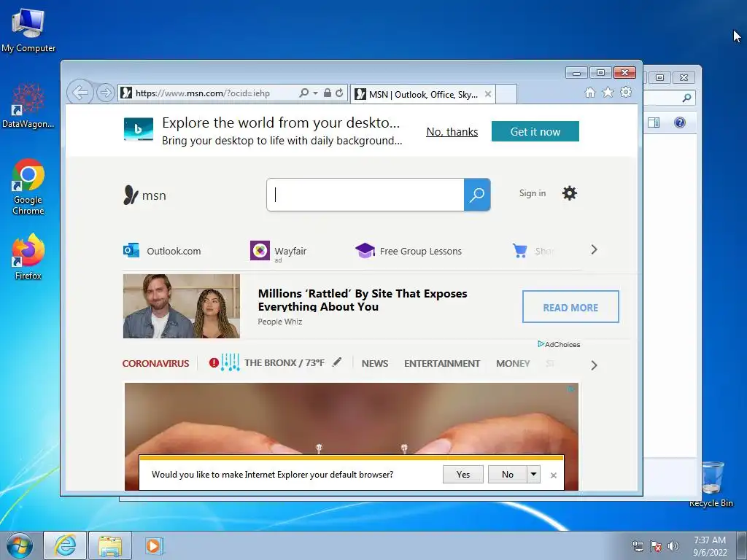
Task: Open Windows Explorer from taskbar
Action: click(x=110, y=545)
